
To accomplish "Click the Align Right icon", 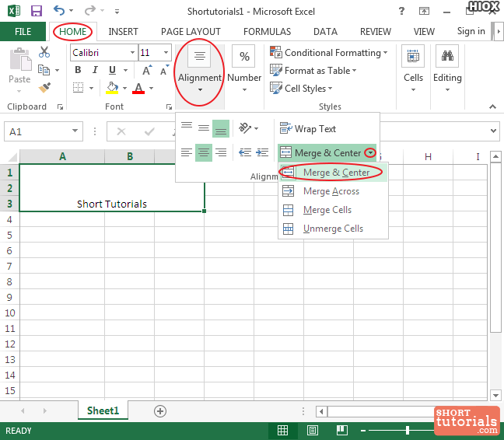I will (221, 152).
